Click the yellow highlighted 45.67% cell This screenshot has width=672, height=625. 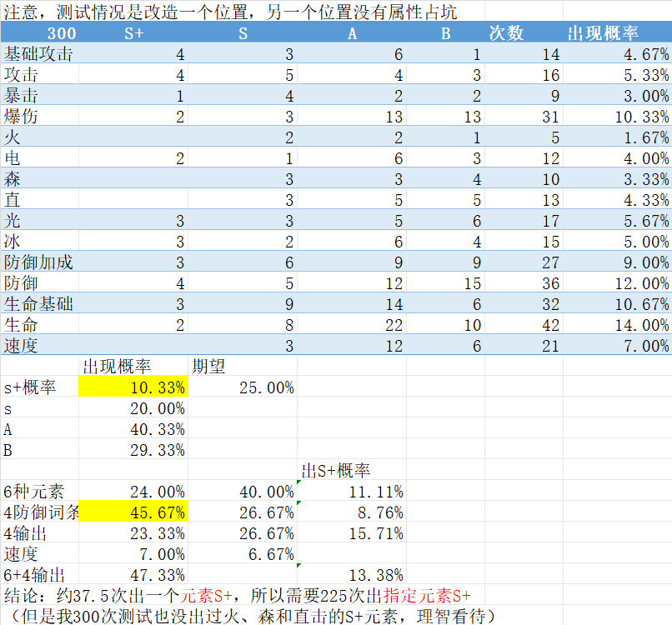click(x=133, y=512)
